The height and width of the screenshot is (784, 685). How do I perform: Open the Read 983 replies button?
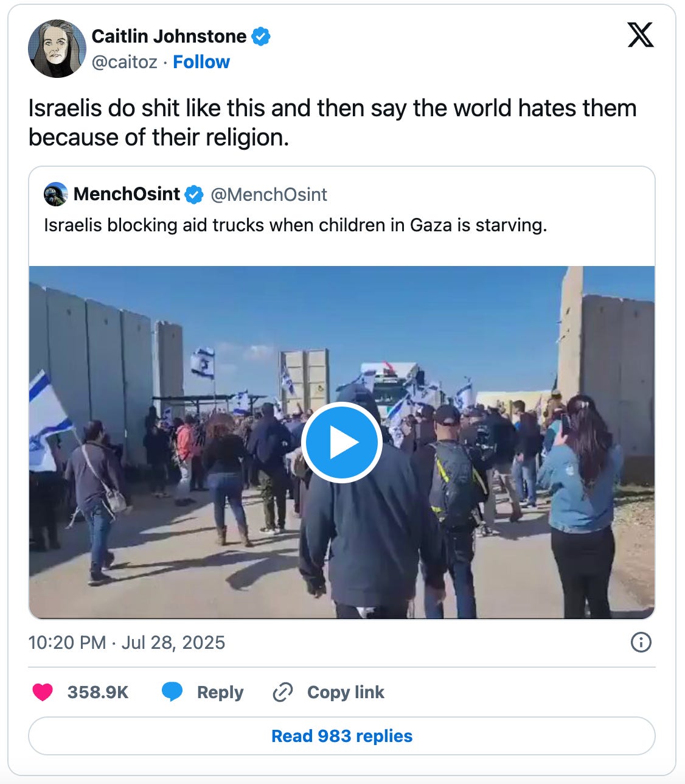click(342, 736)
